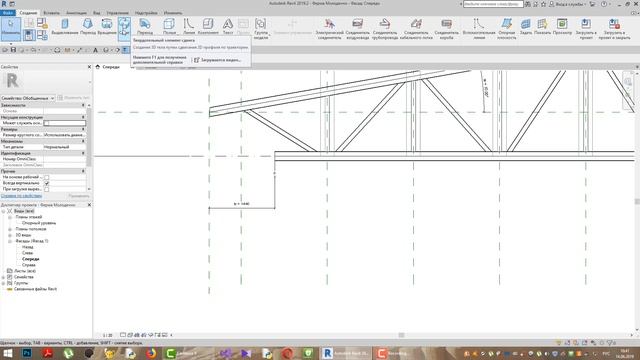Click the Применить button in properties
Image resolution: width=640 pixels, height=360 pixels.
tap(79, 196)
